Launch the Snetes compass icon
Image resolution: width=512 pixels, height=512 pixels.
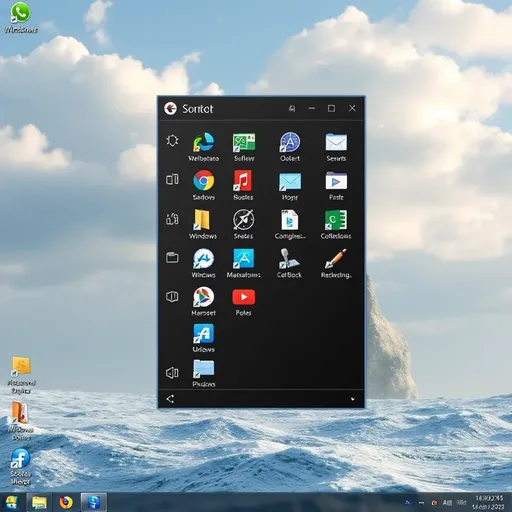243,220
